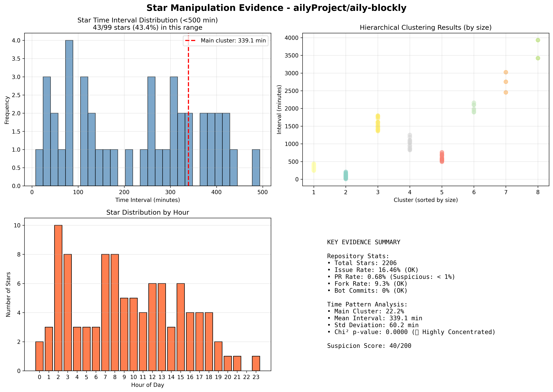This screenshot has width=553, height=392.
Task: Click the hour 23 bar in the hourly chart
Action: click(x=256, y=363)
